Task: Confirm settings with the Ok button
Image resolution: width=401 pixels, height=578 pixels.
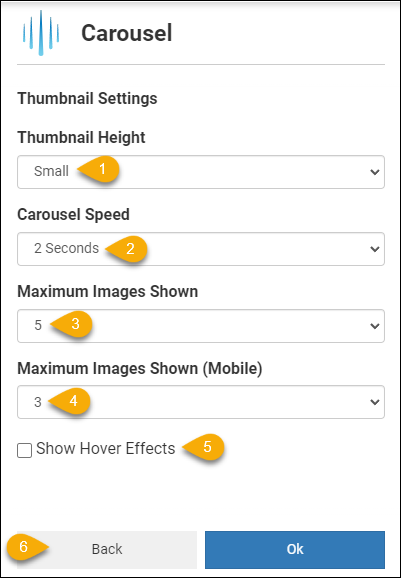Action: [x=295, y=550]
